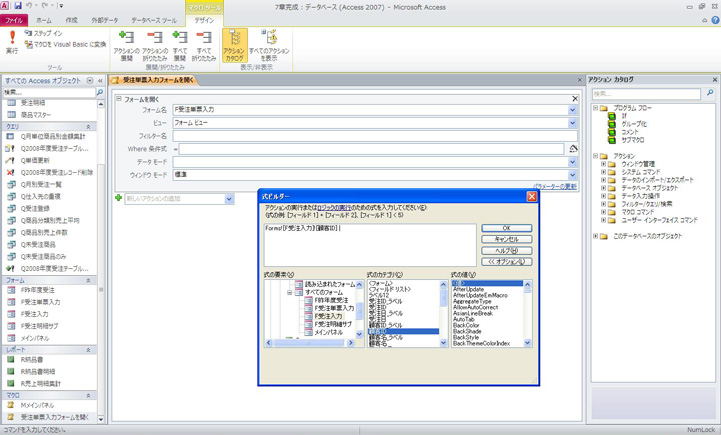
Task: Click the パラメーターの更新 link
Action: [x=555, y=186]
